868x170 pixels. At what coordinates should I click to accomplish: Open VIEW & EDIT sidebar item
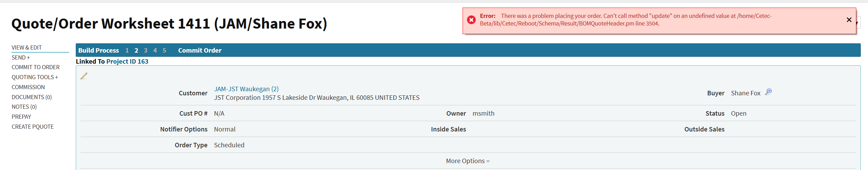(x=27, y=47)
